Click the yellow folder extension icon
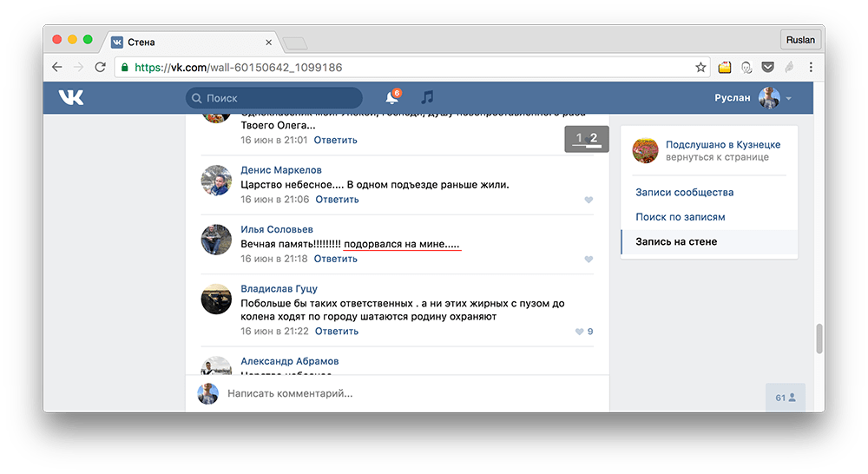 point(725,67)
